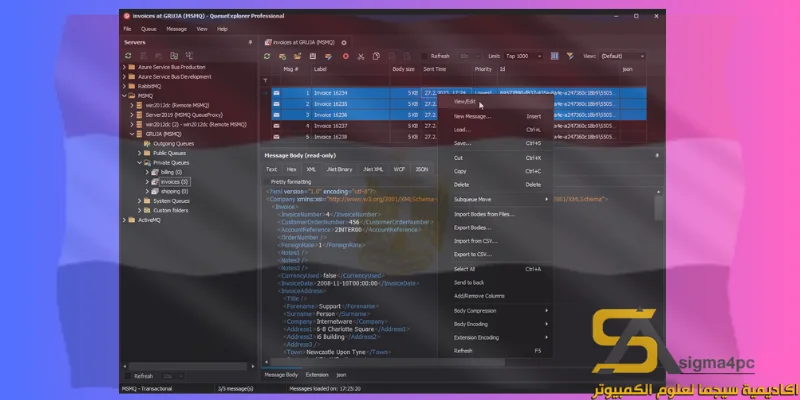This screenshot has height=400, width=800.
Task: Sort by the Sent Time column header
Action: pos(446,69)
